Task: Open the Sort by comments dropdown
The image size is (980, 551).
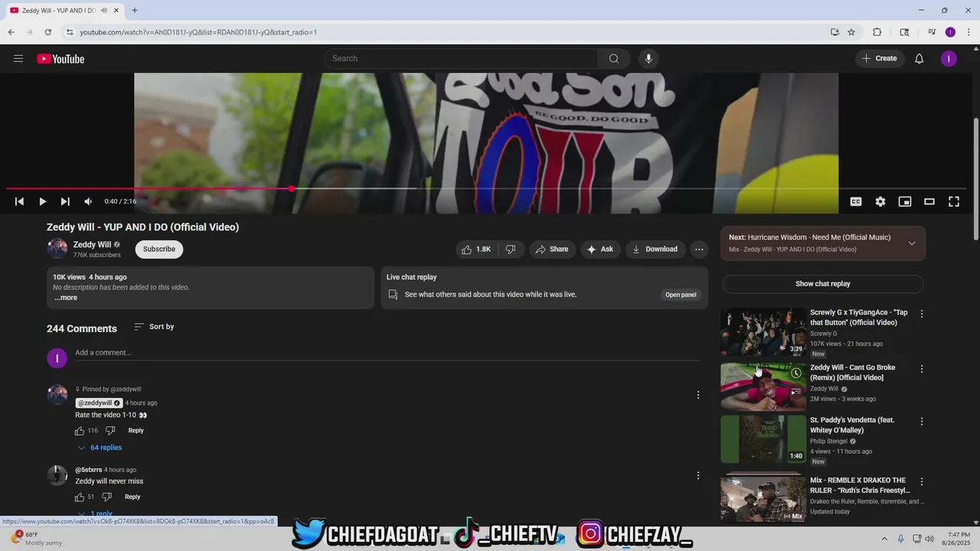Action: click(154, 327)
